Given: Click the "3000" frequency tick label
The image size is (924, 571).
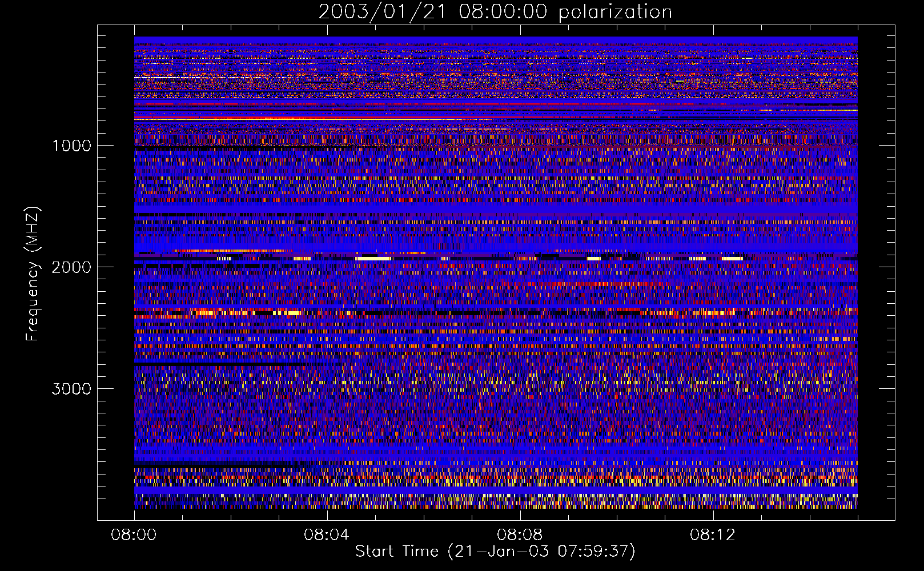Looking at the screenshot, I should 71,389.
